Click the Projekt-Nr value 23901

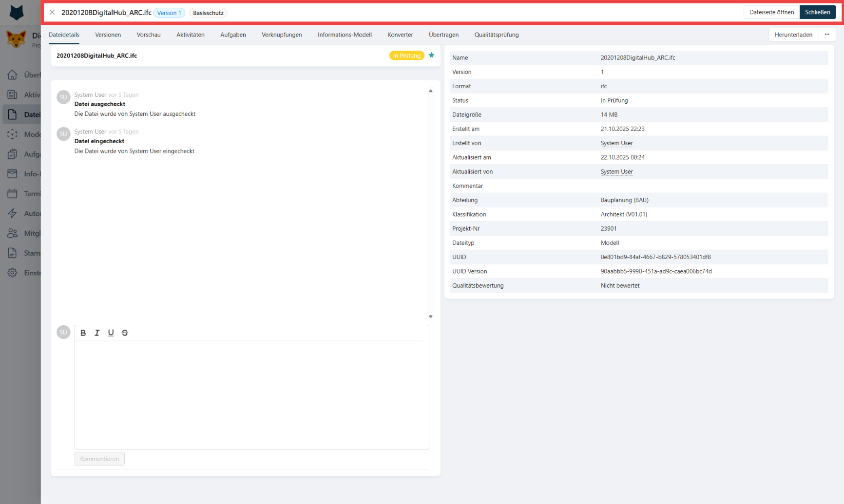click(609, 228)
